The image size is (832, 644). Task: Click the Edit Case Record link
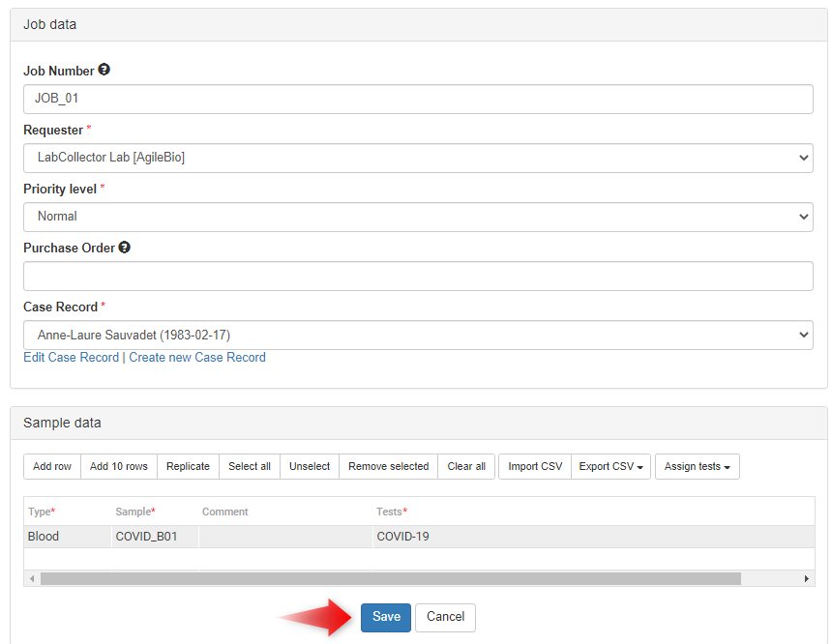(71, 357)
